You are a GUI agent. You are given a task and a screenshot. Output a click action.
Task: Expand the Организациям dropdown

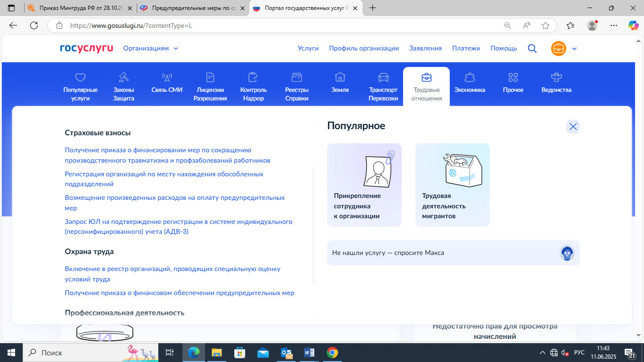(151, 48)
